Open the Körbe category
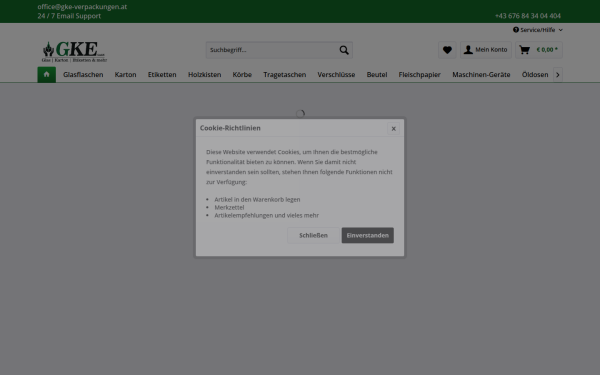Screen dimensions: 600x375 pyautogui.click(x=242, y=75)
